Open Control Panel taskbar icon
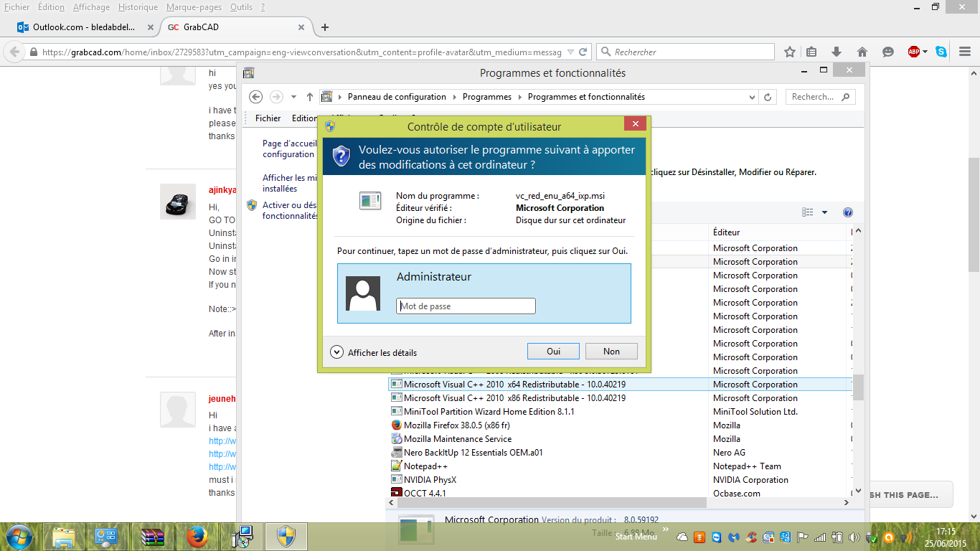980x551 pixels. 108,537
